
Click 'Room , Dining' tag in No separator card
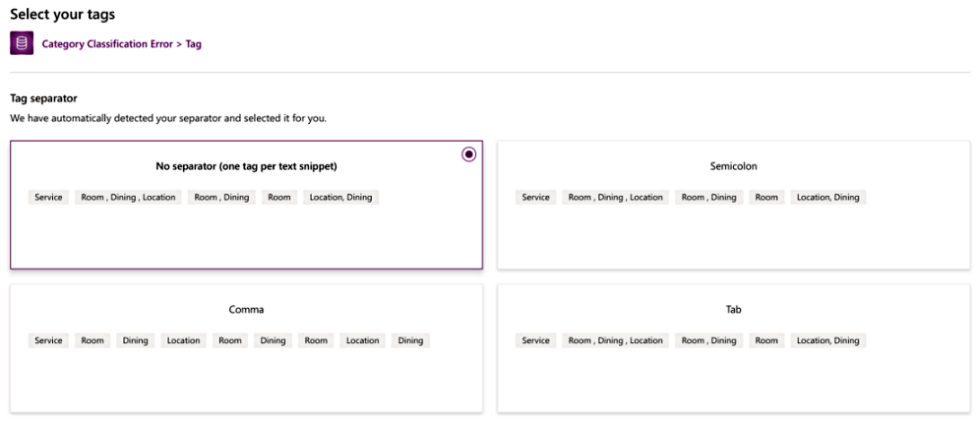221,198
